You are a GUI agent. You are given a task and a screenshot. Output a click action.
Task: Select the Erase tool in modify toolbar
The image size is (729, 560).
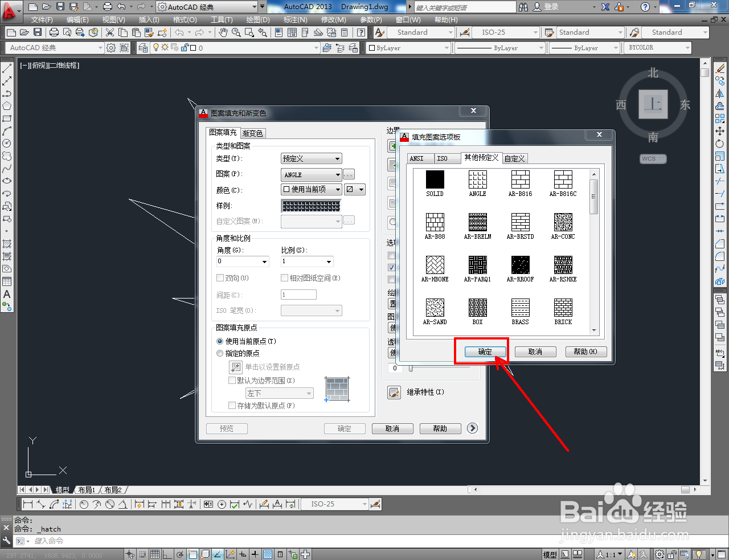(x=720, y=68)
